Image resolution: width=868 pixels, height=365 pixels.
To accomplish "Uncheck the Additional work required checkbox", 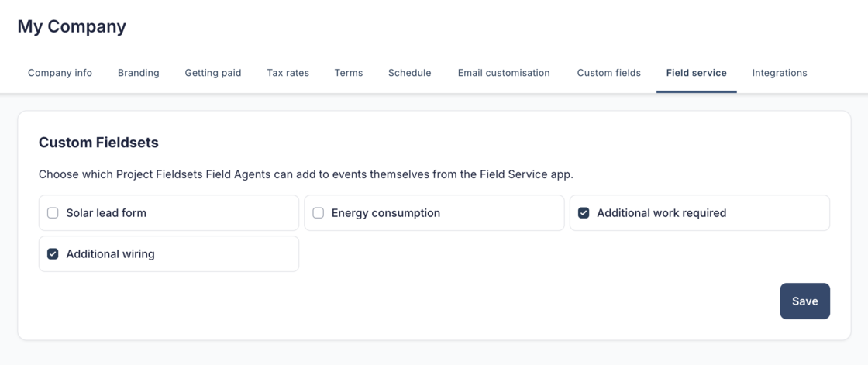I will tap(584, 213).
